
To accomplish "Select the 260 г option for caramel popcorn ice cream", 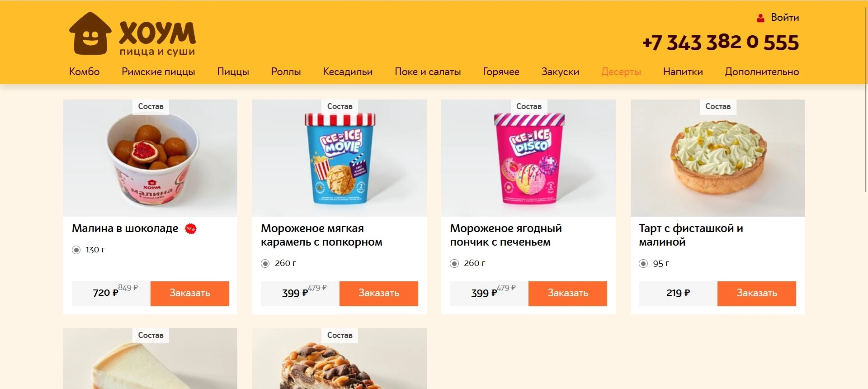I will pyautogui.click(x=265, y=263).
